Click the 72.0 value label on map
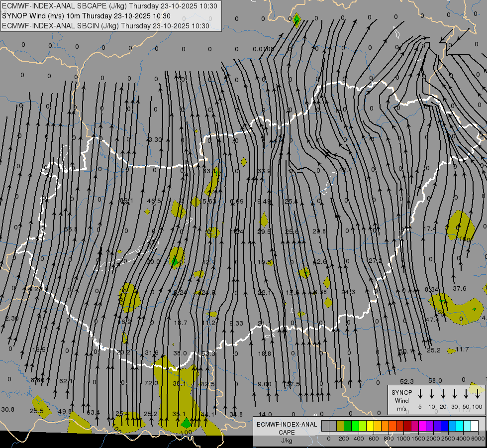The height and width of the screenshot is (448, 487). pyautogui.click(x=151, y=383)
